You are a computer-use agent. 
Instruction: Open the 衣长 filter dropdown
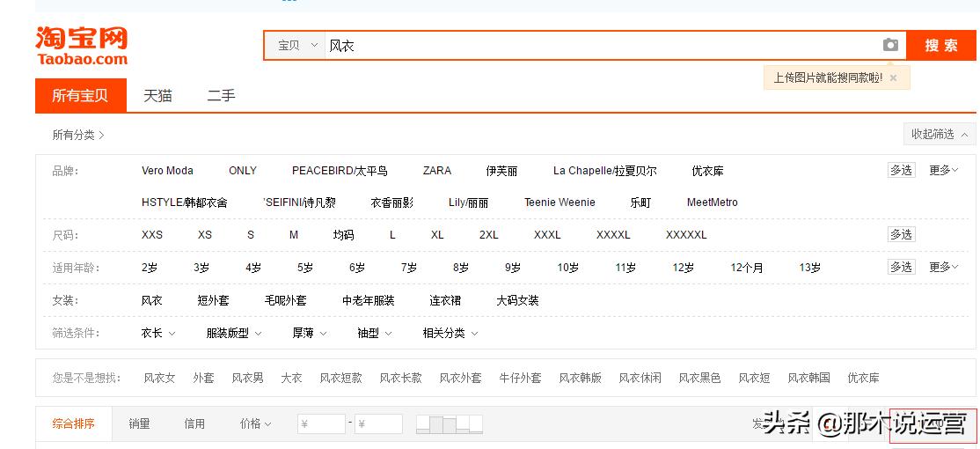(x=158, y=334)
